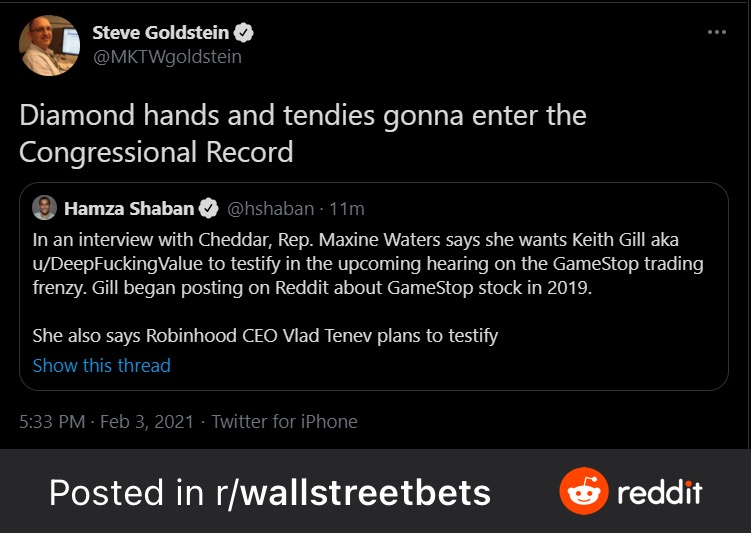Click Hamza Shaban's verified badge
Viewport: 751px width, 533px height.
208,209
